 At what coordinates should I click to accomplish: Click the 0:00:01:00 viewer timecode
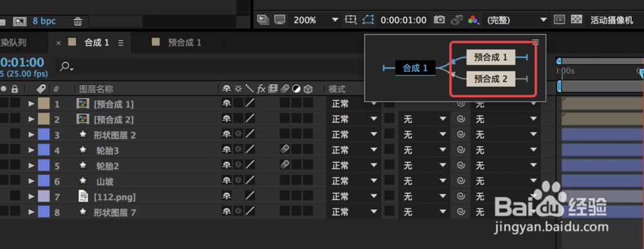click(403, 20)
